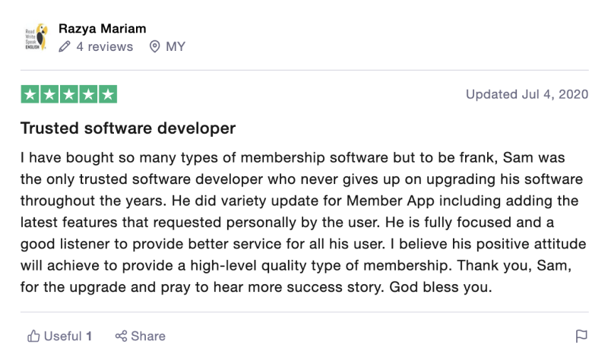Click the first green star
This screenshot has height=364, width=608.
coord(30,94)
